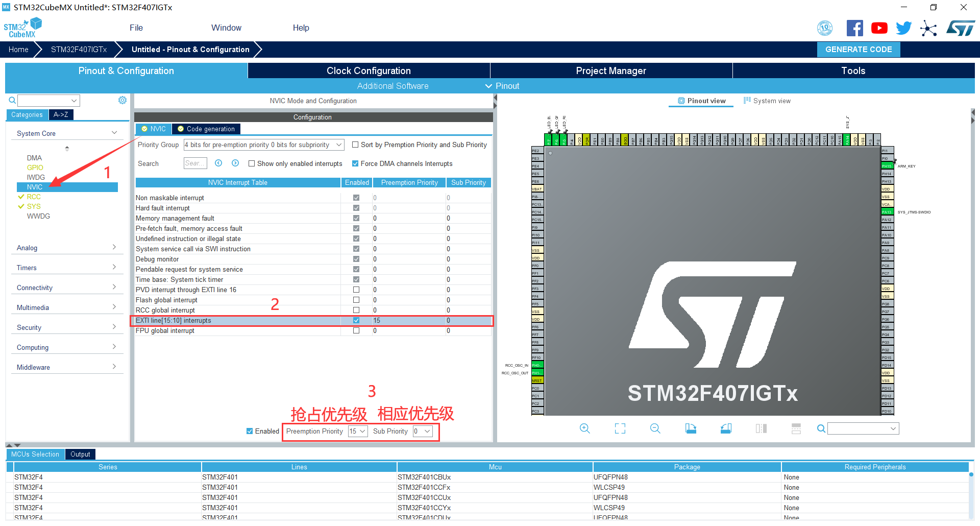
Task: Go to next interrupt search result
Action: click(235, 163)
